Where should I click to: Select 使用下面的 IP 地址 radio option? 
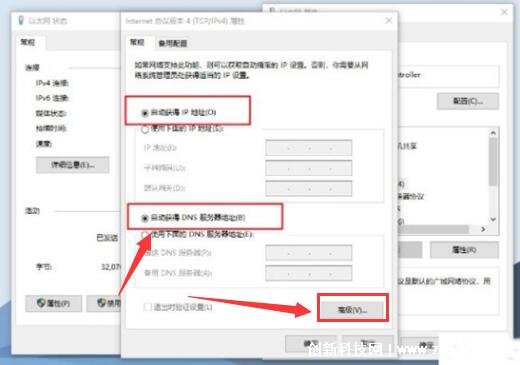tap(145, 129)
